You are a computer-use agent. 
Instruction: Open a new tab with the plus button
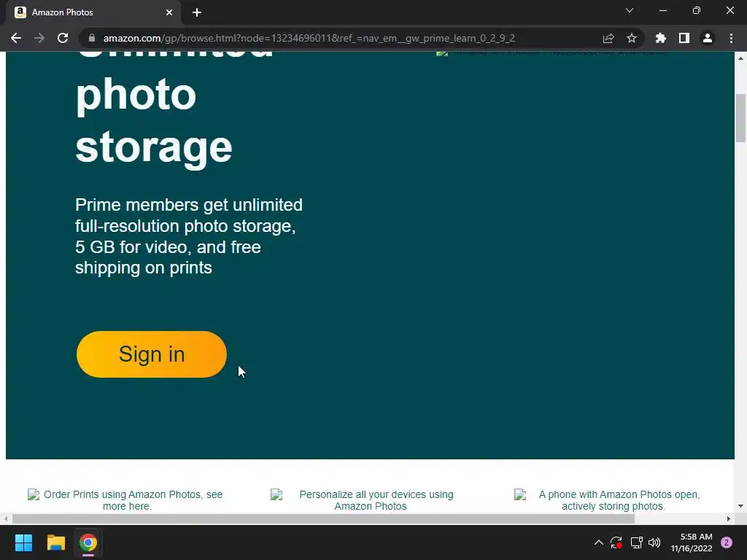coord(197,12)
